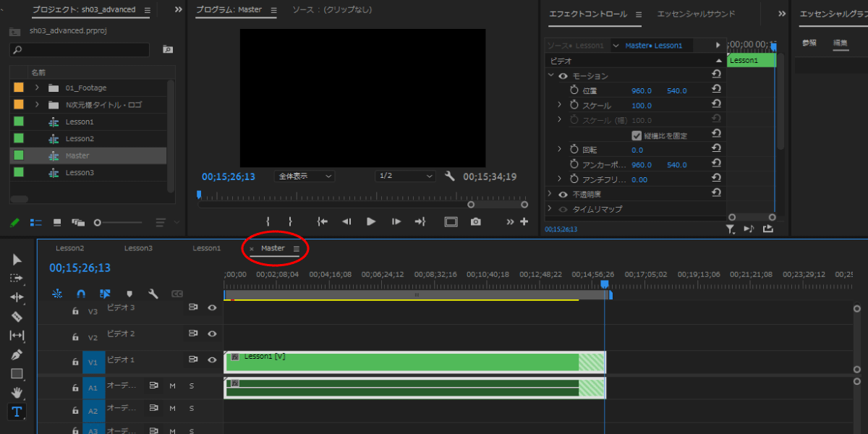Viewport: 868px width, 434px height.
Task: Switch project panel to freeform view
Action: coord(78,222)
